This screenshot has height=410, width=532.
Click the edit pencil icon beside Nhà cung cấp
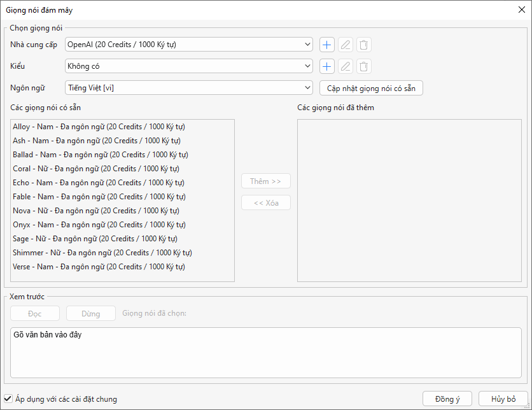[x=345, y=45]
